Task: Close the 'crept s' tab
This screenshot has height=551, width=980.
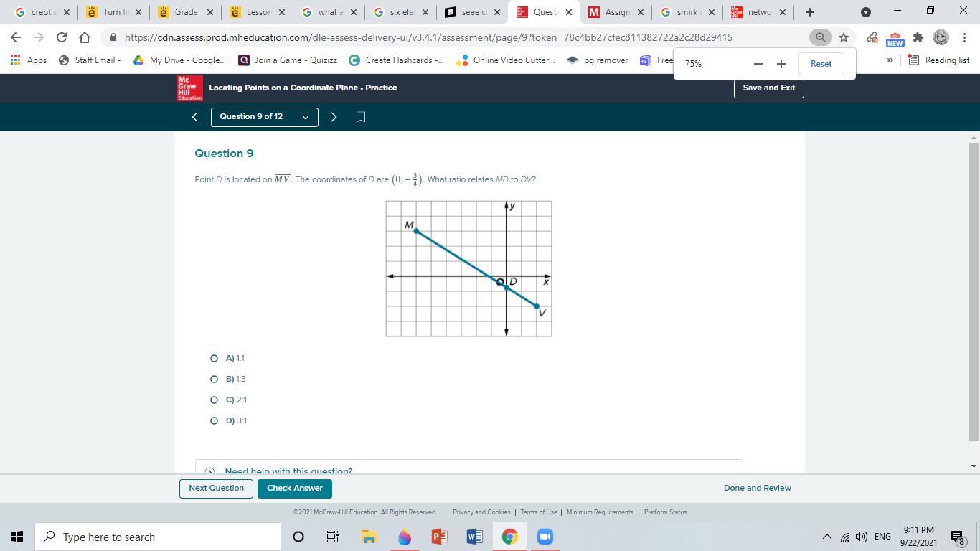Action: [67, 12]
